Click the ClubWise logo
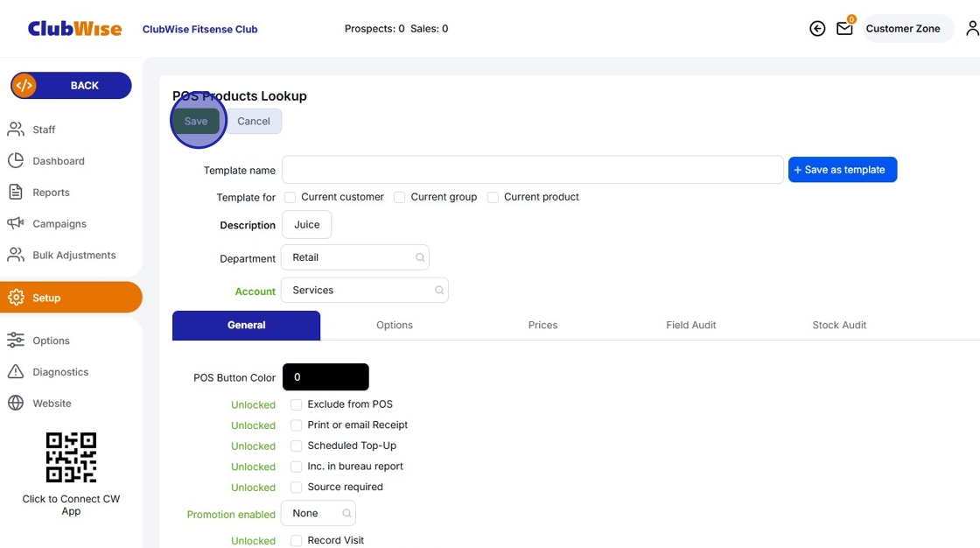 74,29
